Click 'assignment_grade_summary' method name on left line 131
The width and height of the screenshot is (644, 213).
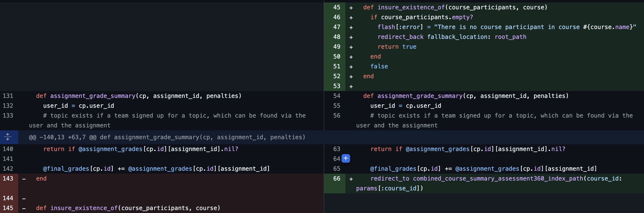point(93,96)
